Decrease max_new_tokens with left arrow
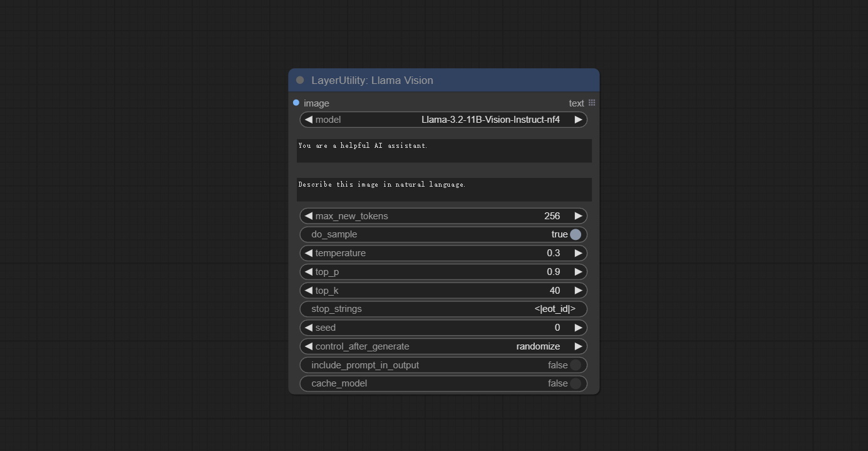This screenshot has width=868, height=451. 308,216
